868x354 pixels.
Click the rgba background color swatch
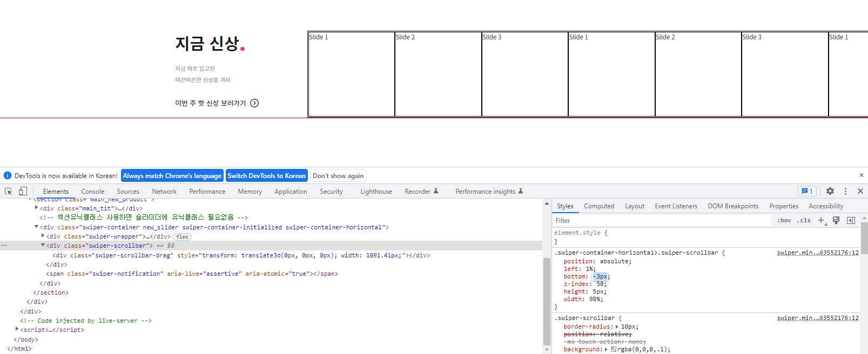[x=614, y=349]
